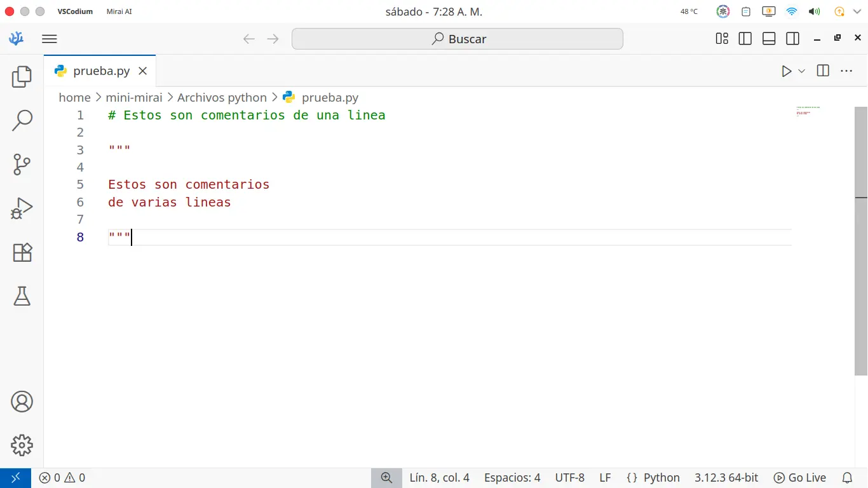Click text 'Estos son comentarios' on line 5

click(x=189, y=184)
